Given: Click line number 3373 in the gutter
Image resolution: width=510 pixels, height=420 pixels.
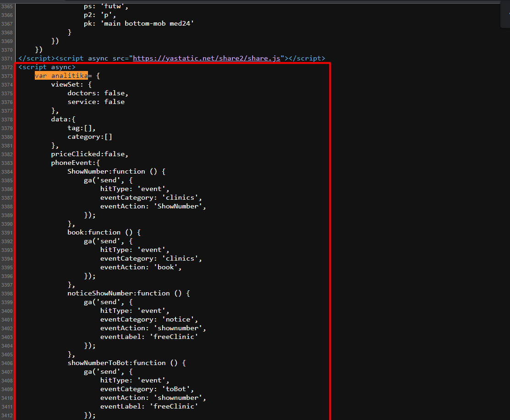Looking at the screenshot, I should point(7,76).
